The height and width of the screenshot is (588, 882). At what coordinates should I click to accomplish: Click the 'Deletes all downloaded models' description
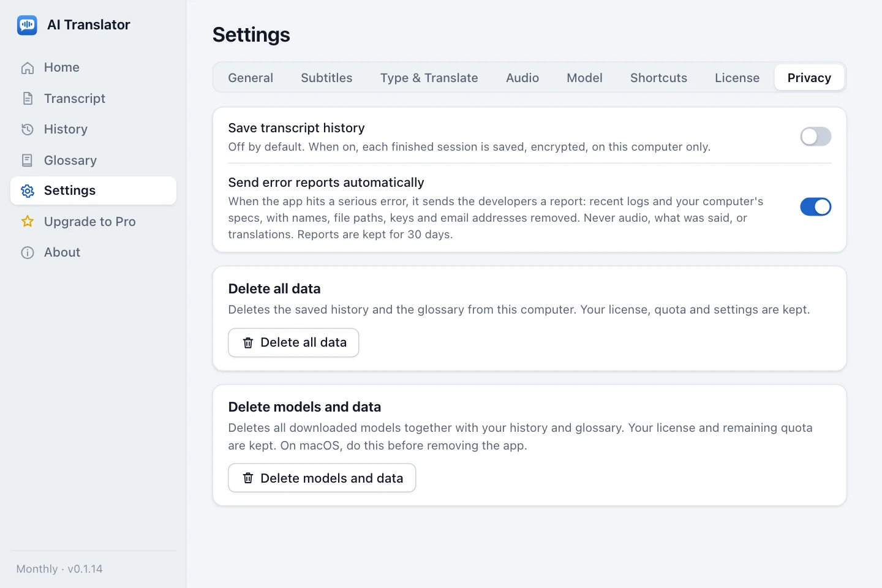click(521, 437)
